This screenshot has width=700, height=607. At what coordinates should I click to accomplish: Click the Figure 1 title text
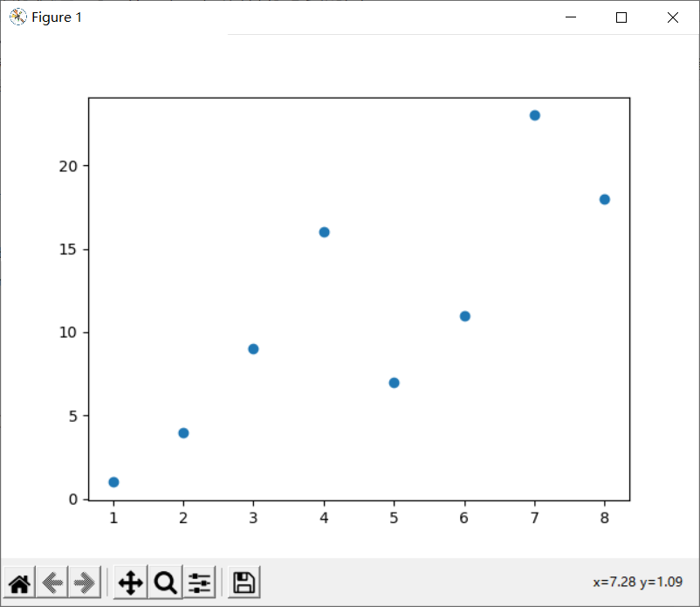click(57, 17)
